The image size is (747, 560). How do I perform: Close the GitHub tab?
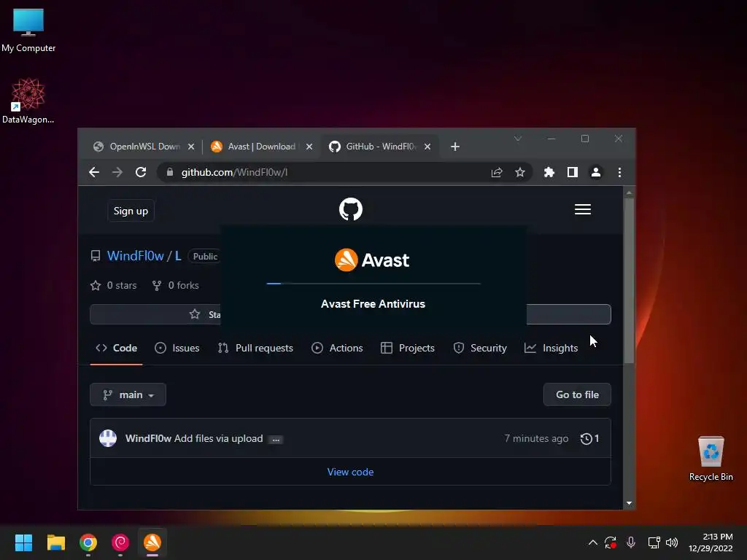point(427,147)
